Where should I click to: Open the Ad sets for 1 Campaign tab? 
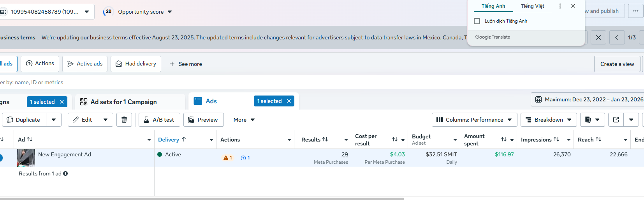coord(124,102)
